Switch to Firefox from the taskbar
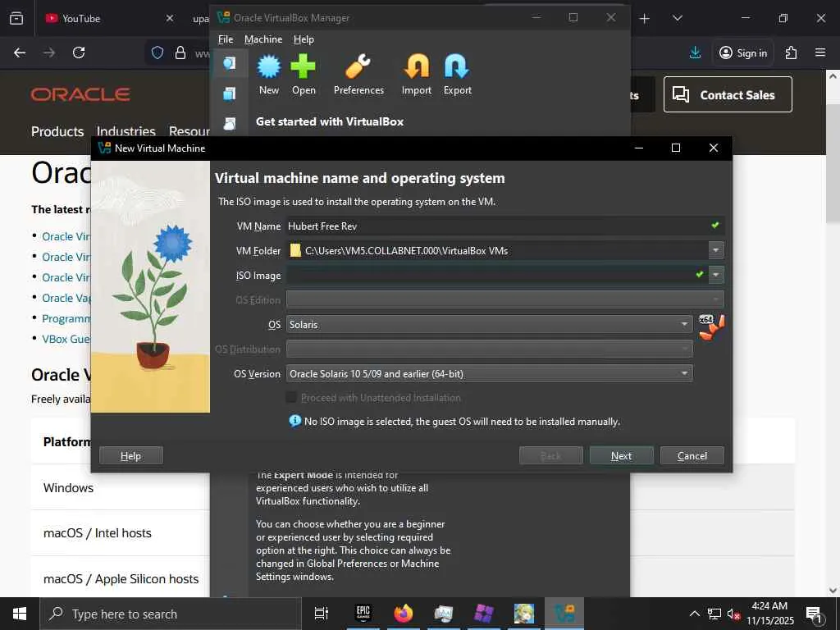 (x=404, y=614)
